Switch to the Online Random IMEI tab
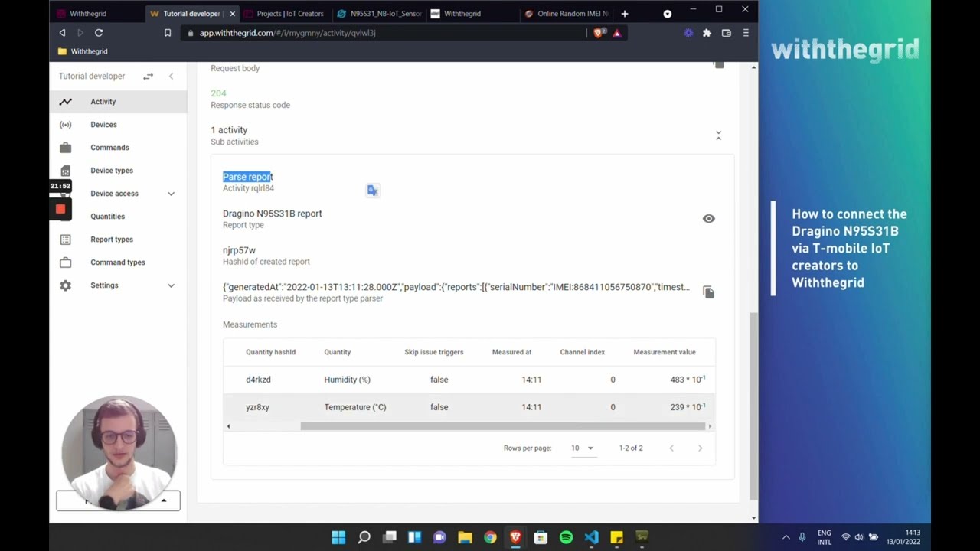 pyautogui.click(x=567, y=14)
